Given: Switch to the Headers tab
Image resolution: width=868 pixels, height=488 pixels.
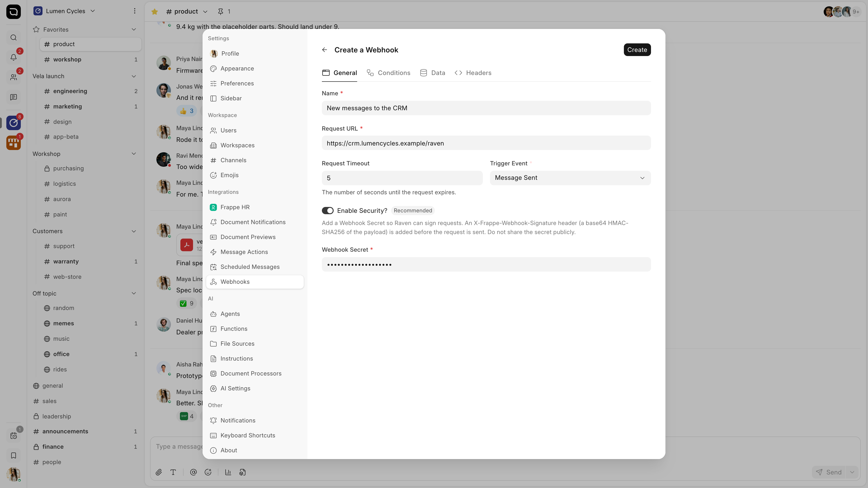Looking at the screenshot, I should coord(473,73).
